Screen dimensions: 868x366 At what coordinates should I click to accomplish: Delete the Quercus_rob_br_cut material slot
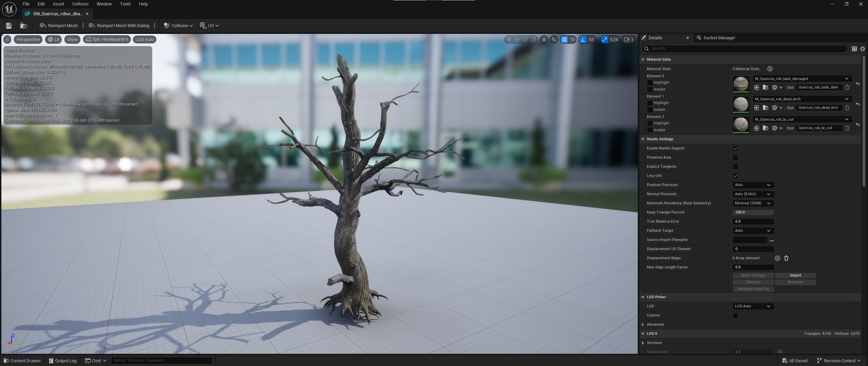click(847, 128)
